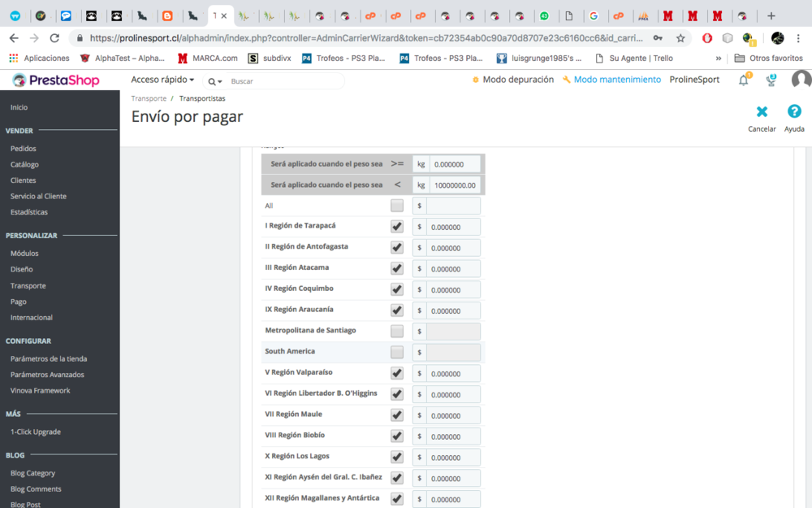
Task: Open Blog Comments menu
Action: click(36, 488)
